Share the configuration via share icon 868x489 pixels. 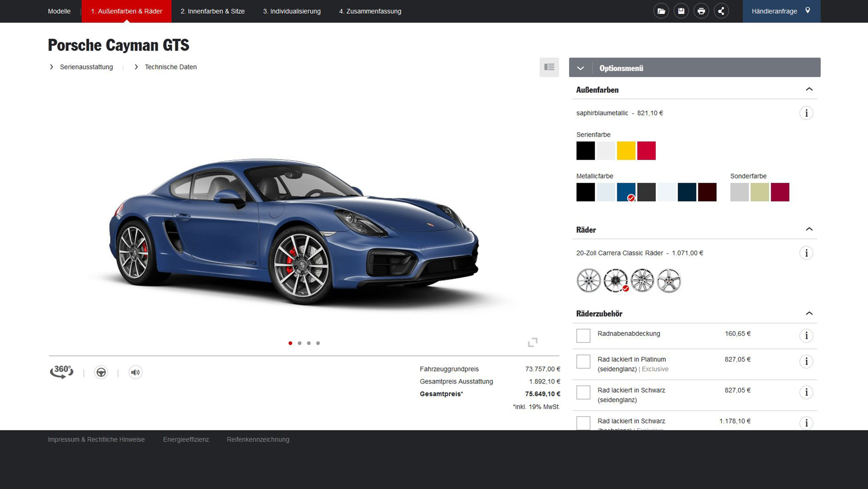pyautogui.click(x=721, y=10)
